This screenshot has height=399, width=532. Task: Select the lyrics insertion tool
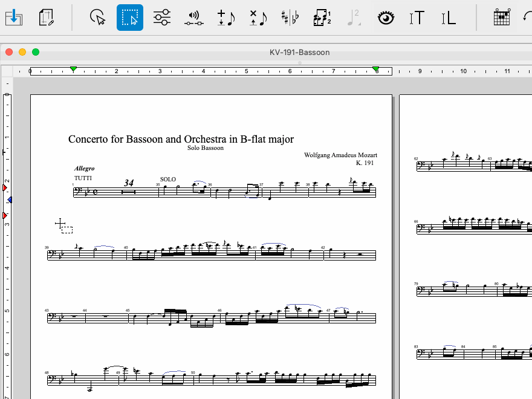(448, 18)
